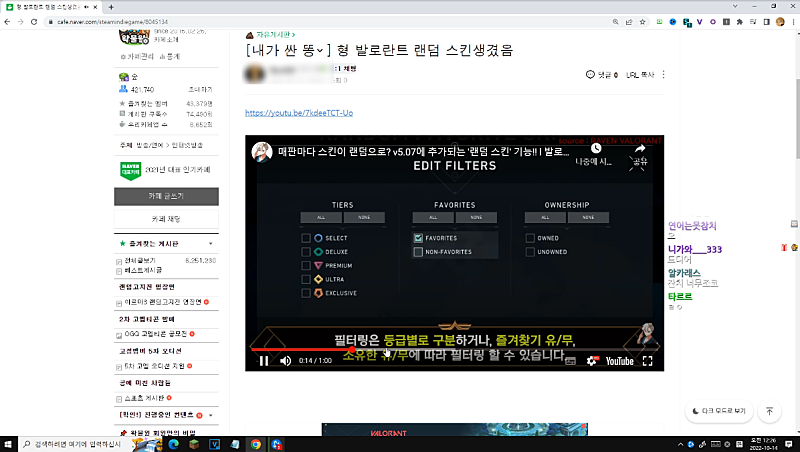
Task: Enter fullscreen mode on the video
Action: [647, 361]
